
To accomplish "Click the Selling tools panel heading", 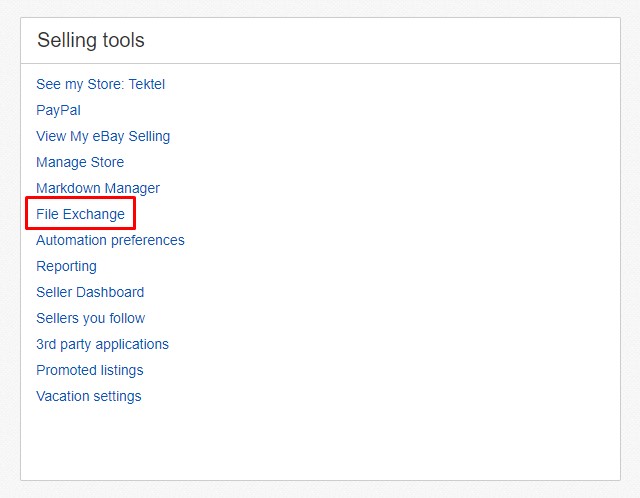I will [x=91, y=40].
